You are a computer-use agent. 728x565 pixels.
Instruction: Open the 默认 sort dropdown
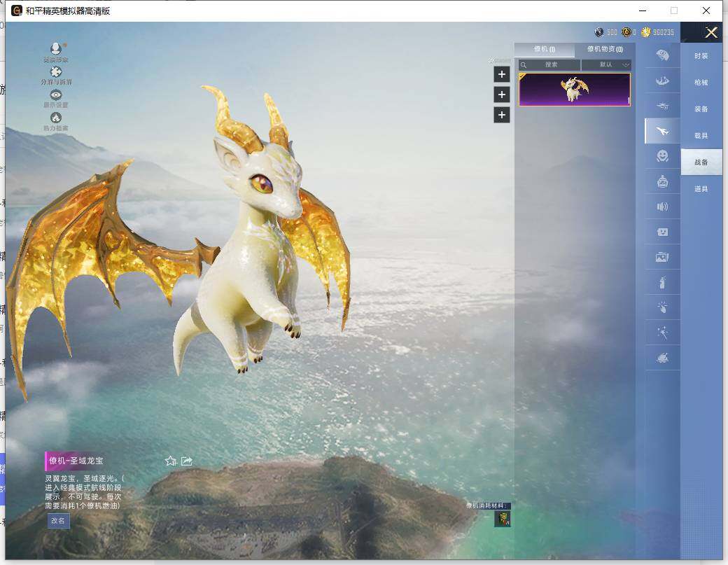click(x=606, y=64)
